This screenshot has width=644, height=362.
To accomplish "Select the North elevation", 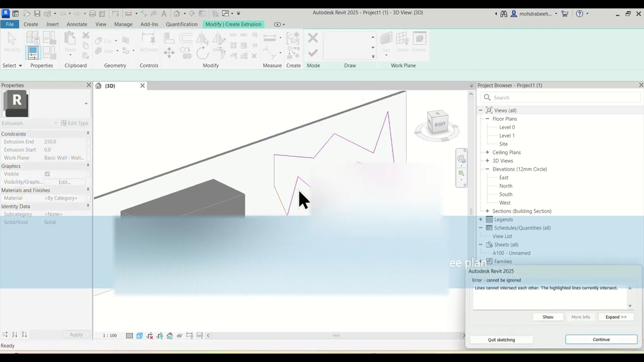I will click(506, 186).
